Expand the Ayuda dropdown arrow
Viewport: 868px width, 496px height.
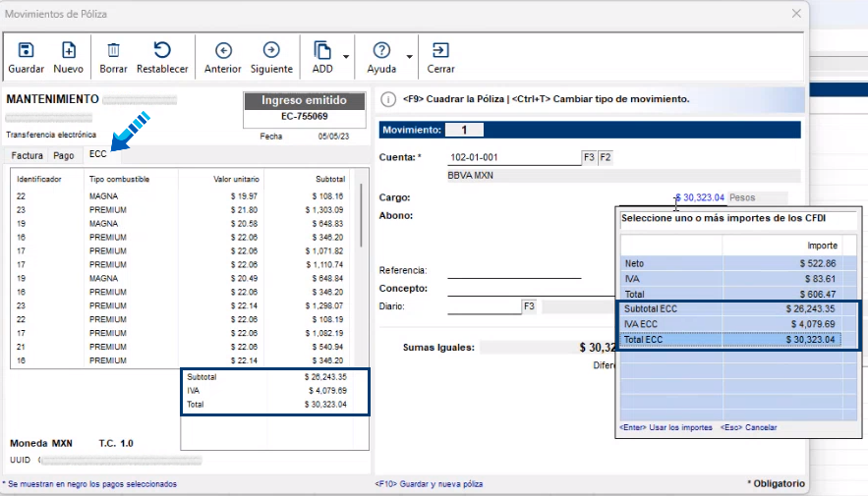pyautogui.click(x=409, y=56)
